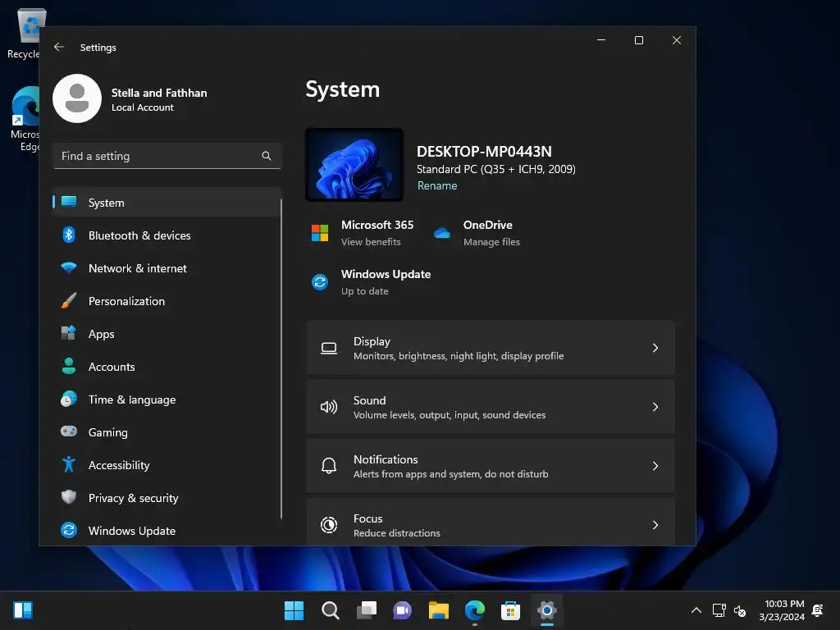Click the search magnifier in Find a setting

[267, 156]
